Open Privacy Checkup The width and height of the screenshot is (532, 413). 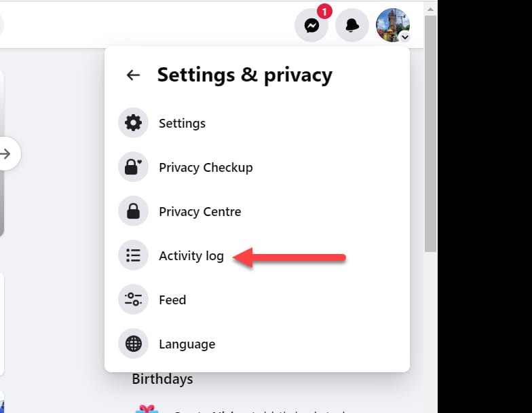[x=256, y=167]
